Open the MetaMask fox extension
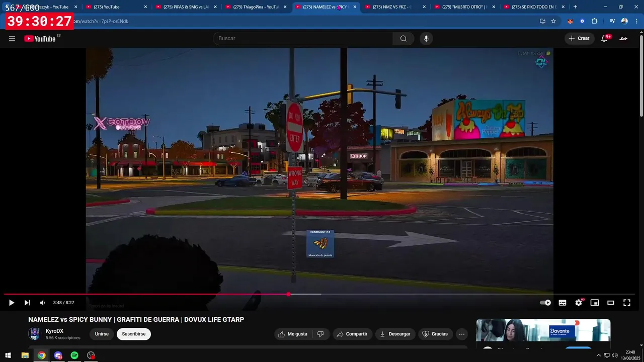The image size is (644, 362). click(570, 21)
